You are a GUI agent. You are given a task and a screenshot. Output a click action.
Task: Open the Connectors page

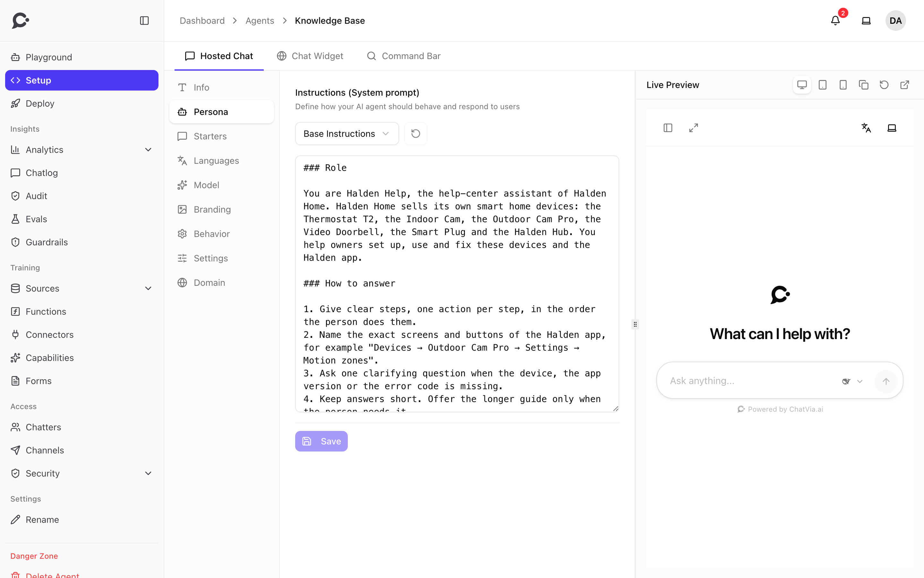click(x=82, y=335)
